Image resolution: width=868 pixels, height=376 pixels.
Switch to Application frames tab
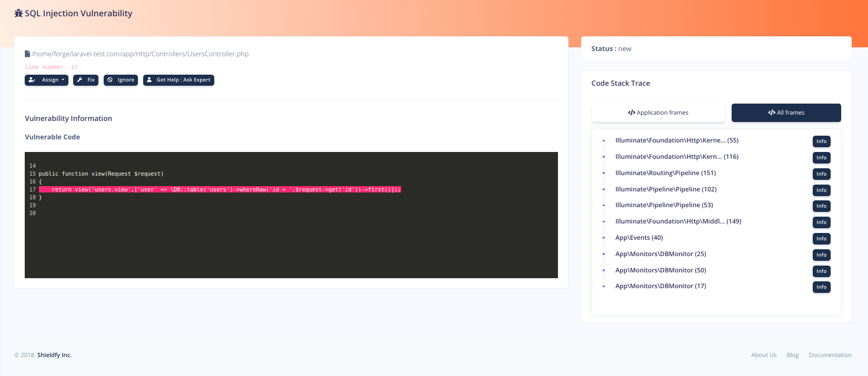tap(658, 113)
